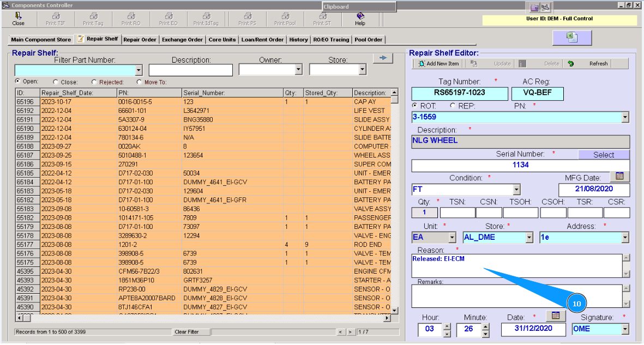Click the blue arrow filter button

[383, 58]
